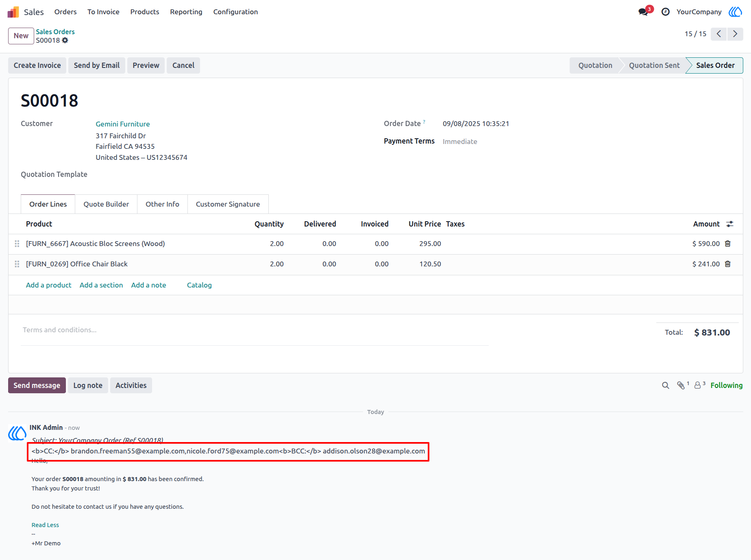Click the Terms and conditions field

pyautogui.click(x=255, y=330)
